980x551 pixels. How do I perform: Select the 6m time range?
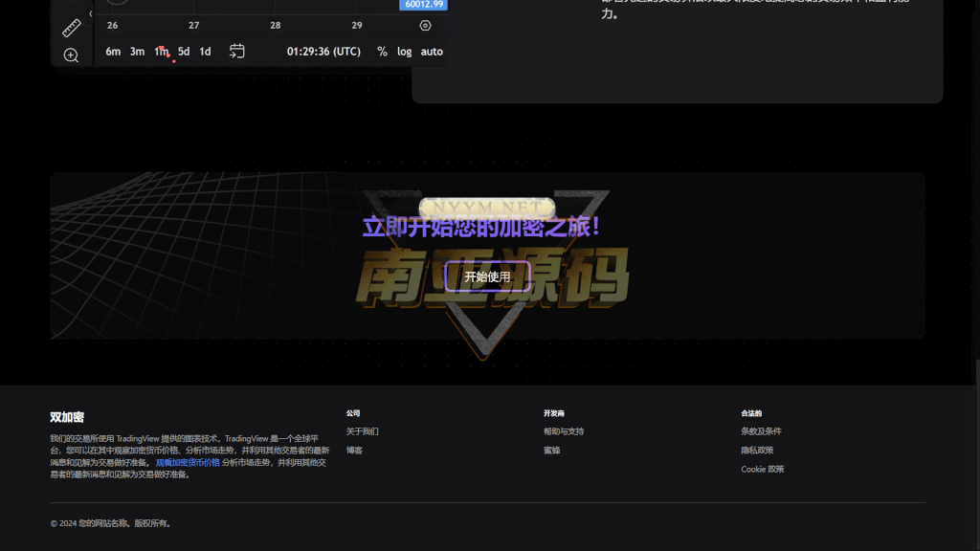point(113,52)
